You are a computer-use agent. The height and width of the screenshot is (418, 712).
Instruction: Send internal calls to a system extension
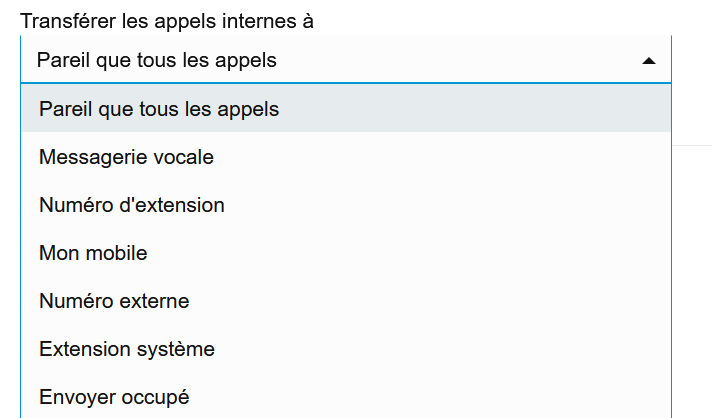[127, 349]
